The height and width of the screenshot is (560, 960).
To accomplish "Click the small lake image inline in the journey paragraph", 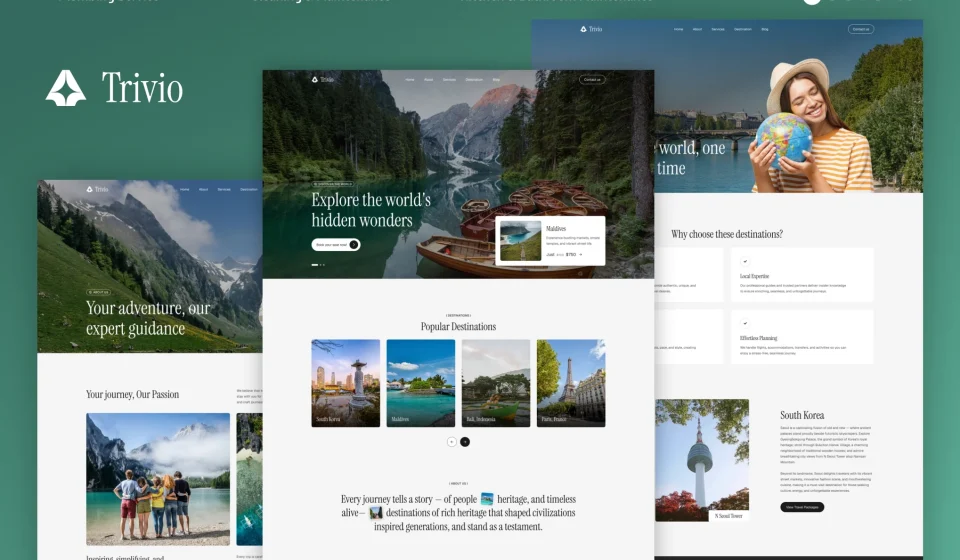I will [487, 499].
